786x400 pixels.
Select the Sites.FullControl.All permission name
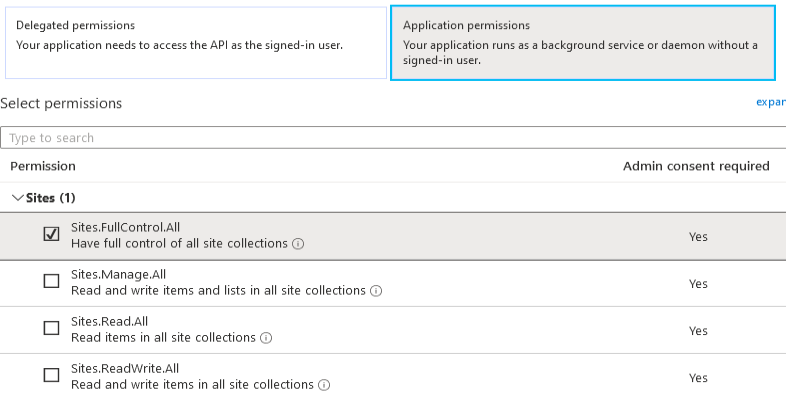coord(125,228)
